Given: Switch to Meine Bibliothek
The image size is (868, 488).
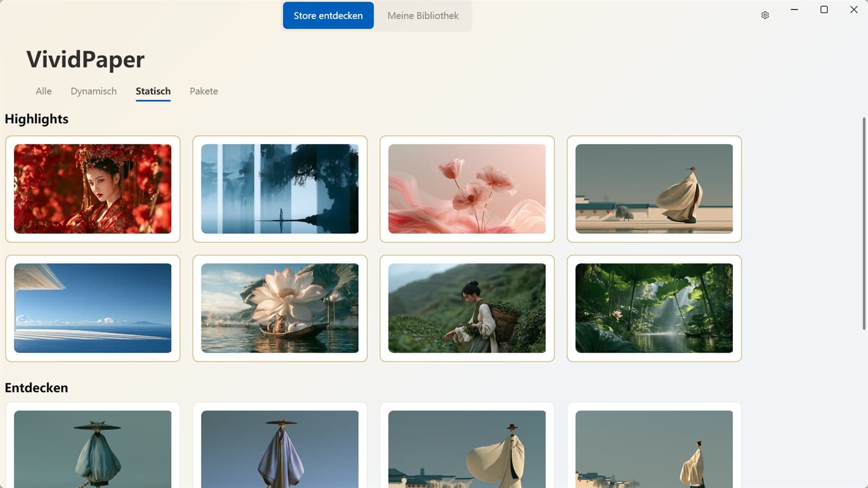Looking at the screenshot, I should coord(423,16).
